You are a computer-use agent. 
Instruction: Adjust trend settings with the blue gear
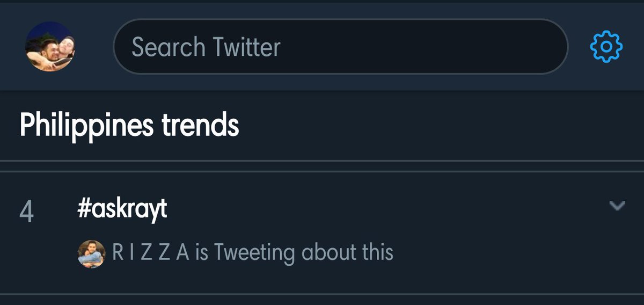pyautogui.click(x=606, y=47)
